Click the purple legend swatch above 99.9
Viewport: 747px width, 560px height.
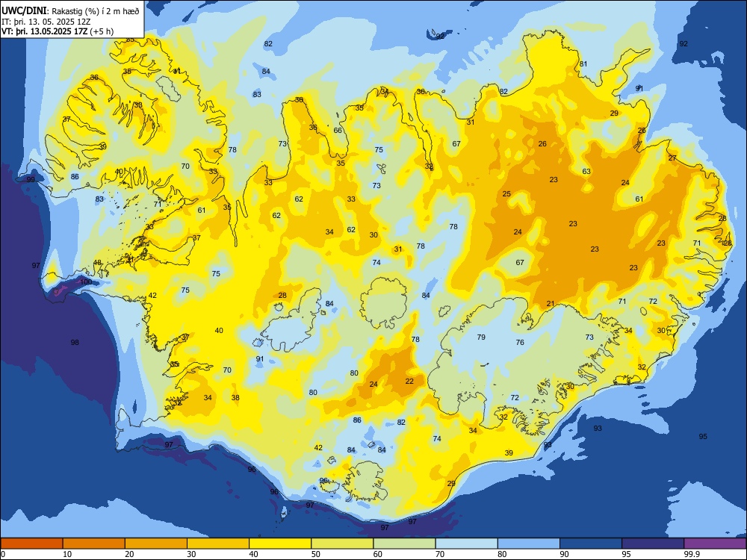(x=715, y=544)
